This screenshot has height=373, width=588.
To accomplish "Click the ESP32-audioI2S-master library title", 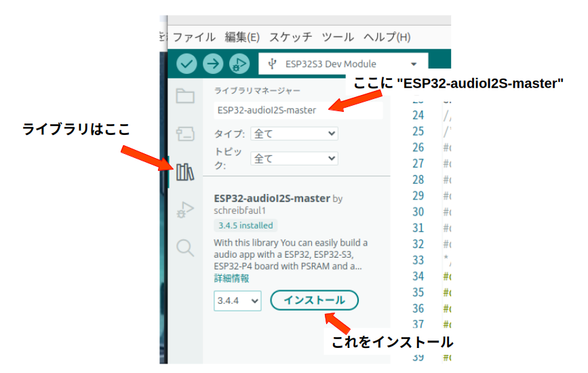I will [x=272, y=198].
